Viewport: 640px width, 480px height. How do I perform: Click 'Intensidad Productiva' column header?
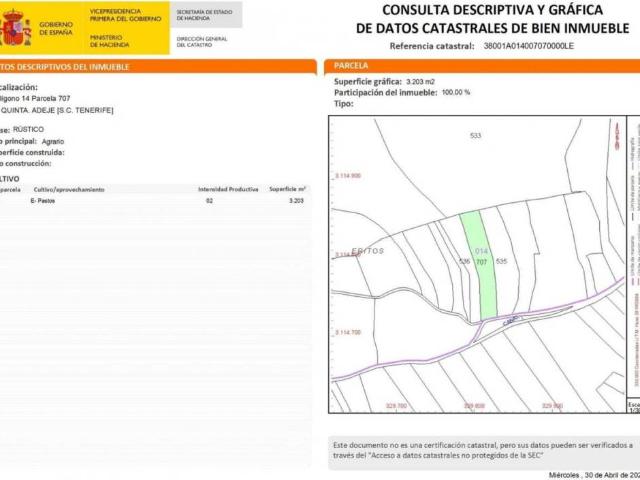coord(228,189)
